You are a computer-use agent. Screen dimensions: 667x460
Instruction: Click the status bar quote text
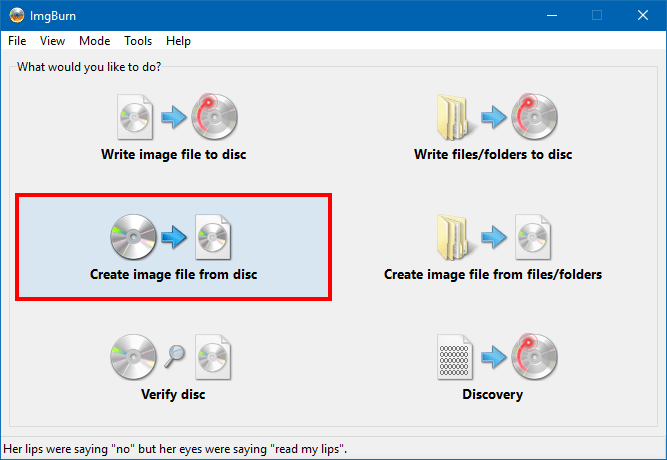click(175, 449)
